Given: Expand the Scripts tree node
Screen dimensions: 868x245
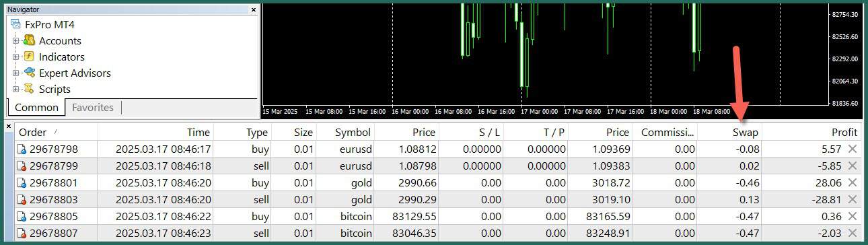Looking at the screenshot, I should pos(15,90).
